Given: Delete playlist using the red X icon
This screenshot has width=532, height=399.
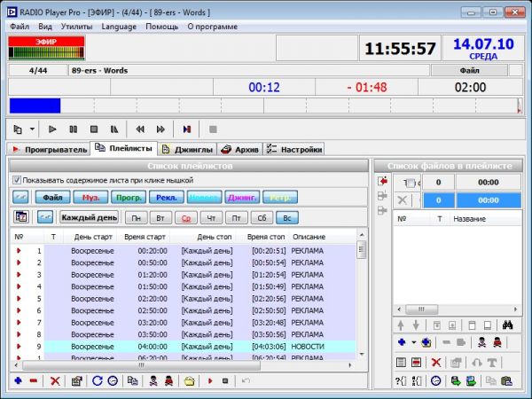Looking at the screenshot, I should pyautogui.click(x=55, y=380).
